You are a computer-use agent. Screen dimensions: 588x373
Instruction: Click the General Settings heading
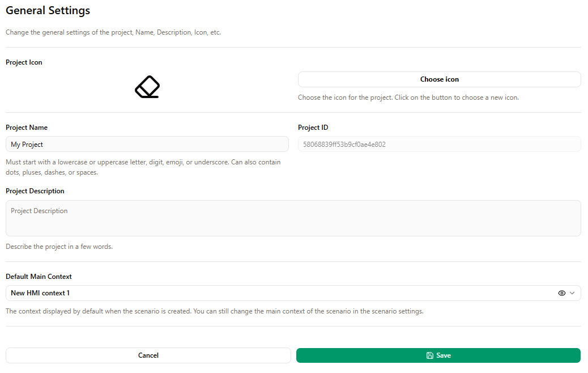coord(48,10)
